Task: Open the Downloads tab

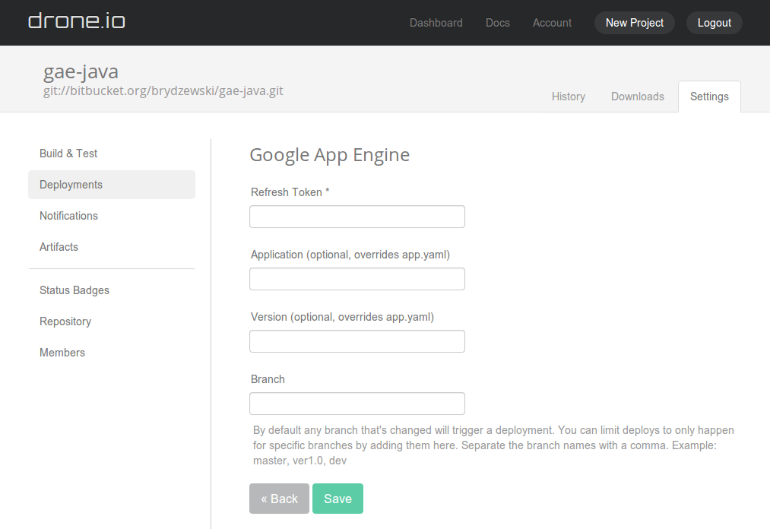Action: [637, 97]
